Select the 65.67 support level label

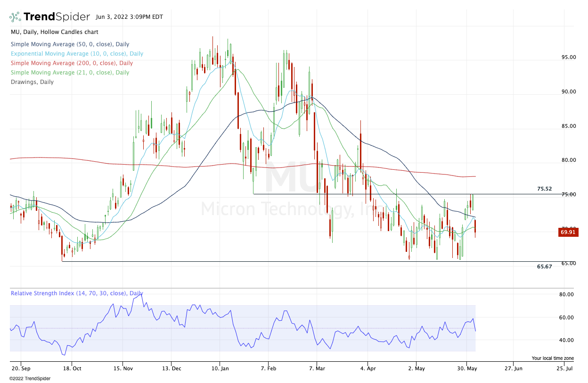(544, 266)
